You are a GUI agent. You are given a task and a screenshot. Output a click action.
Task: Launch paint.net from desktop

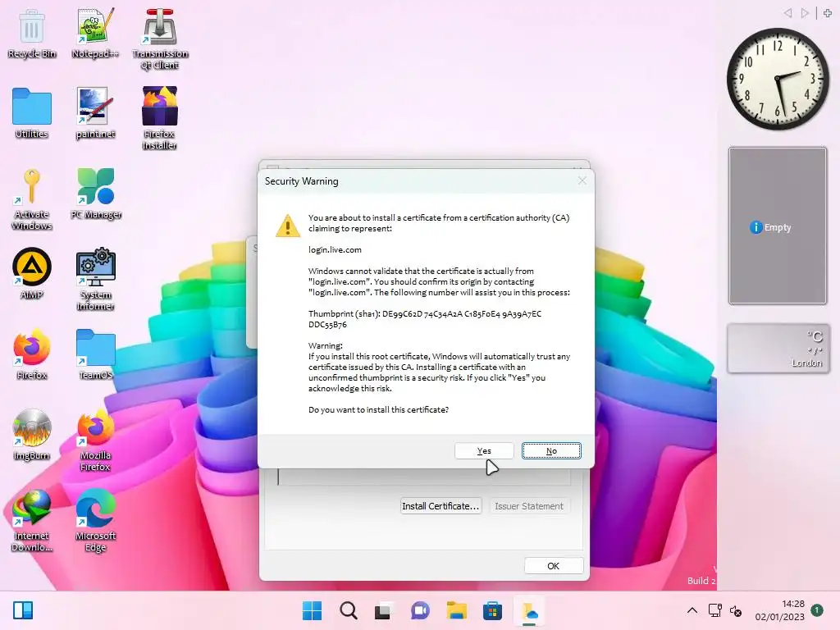point(95,113)
